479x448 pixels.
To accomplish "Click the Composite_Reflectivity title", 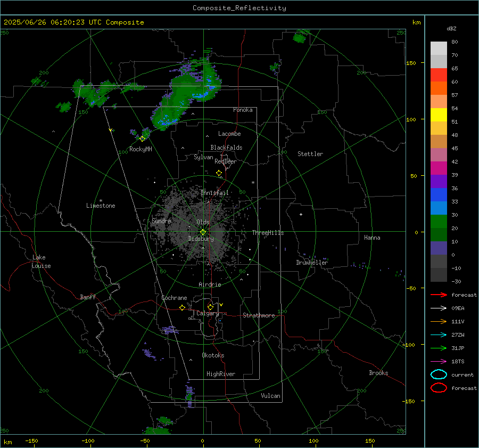I will tap(240, 8).
